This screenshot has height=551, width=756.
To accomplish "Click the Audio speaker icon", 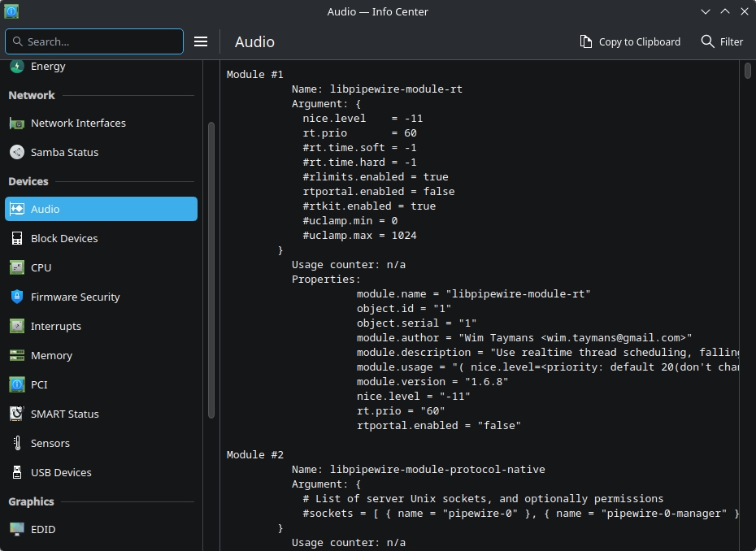I will point(17,209).
